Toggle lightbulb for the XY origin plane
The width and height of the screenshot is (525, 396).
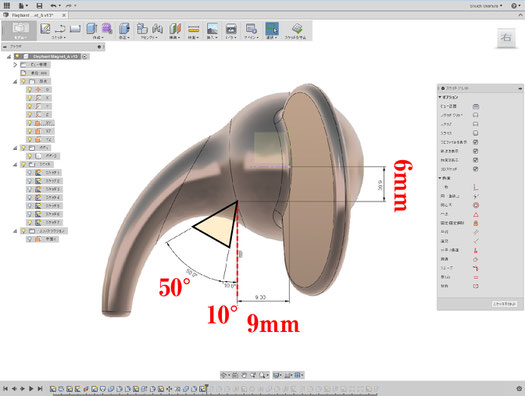coord(29,123)
